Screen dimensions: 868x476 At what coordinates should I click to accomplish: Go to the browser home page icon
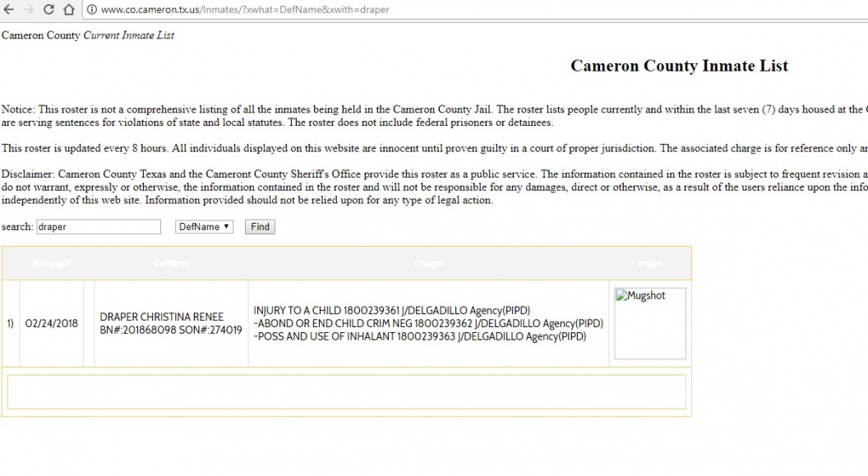pyautogui.click(x=69, y=9)
